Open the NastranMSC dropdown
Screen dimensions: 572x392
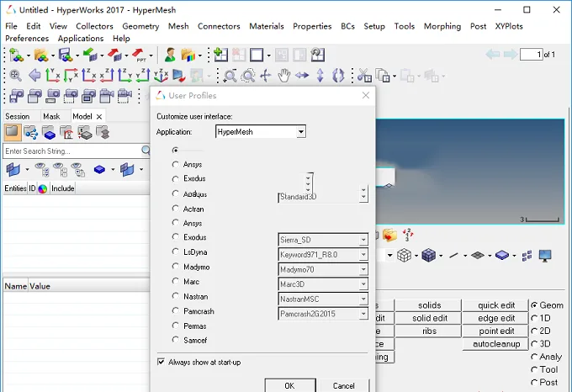pos(363,299)
